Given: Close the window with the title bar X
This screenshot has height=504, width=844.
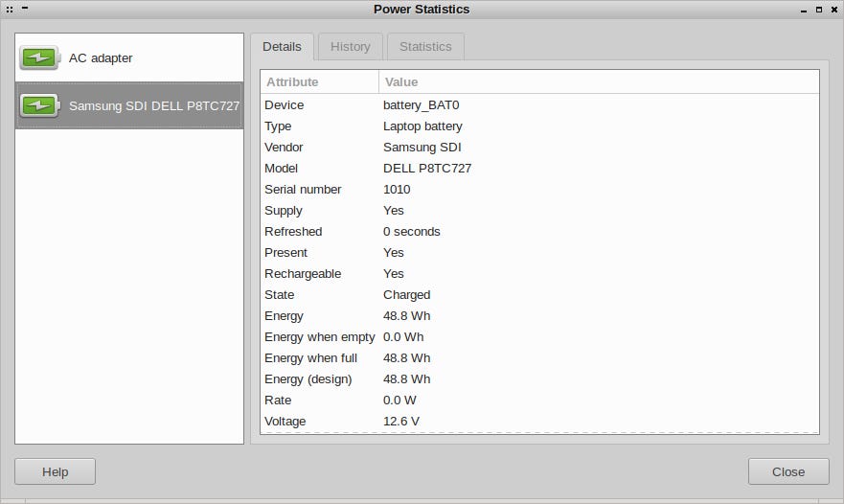Looking at the screenshot, I should click(833, 10).
